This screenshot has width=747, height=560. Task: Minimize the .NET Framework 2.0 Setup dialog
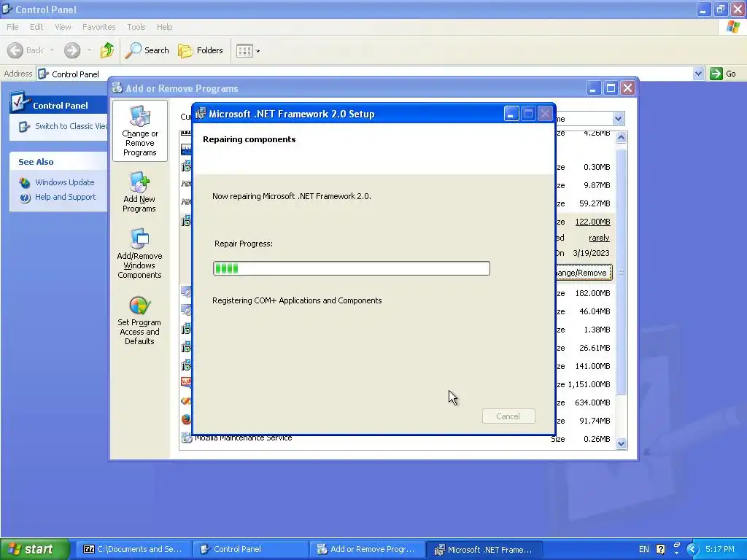click(511, 114)
